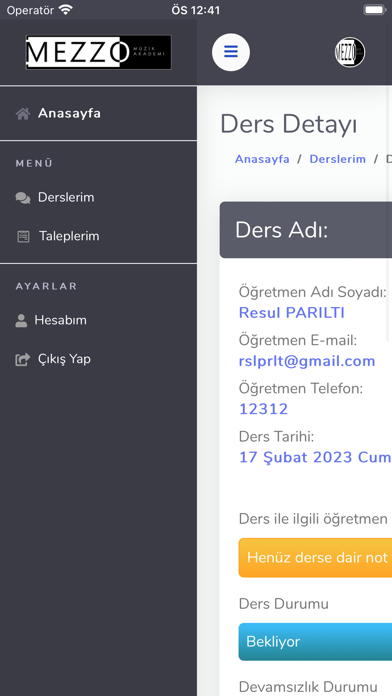Click the teacher phone number 12312
Screen dimensions: 392x696
pyautogui.click(x=264, y=409)
